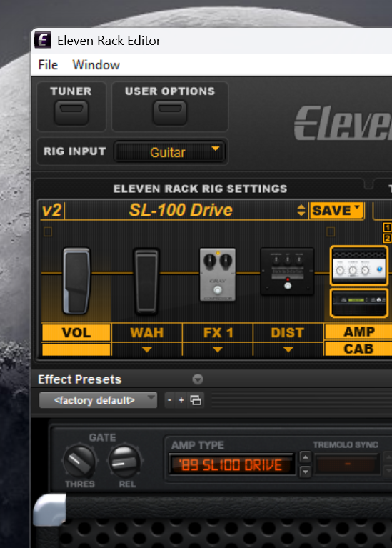
Task: Expand the DIST type dropdown arrow
Action: tap(288, 349)
